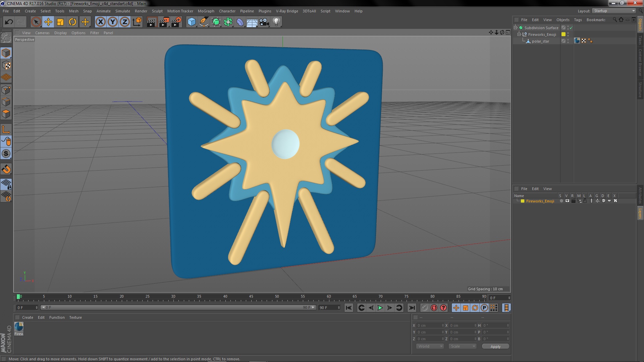Toggle the Enable Axis tool
Image resolution: width=644 pixels, height=362 pixels.
(6, 129)
